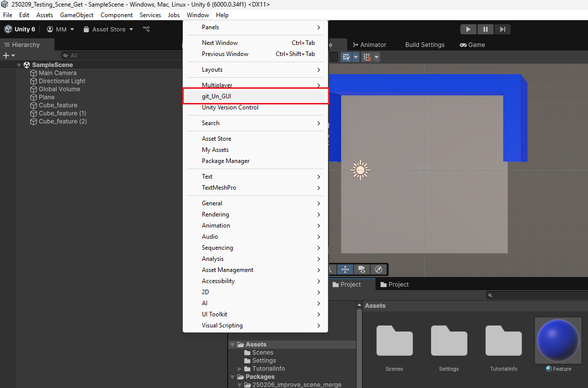Toggle scene grid visibility
The height and width of the screenshot is (388, 588).
(x=346, y=57)
